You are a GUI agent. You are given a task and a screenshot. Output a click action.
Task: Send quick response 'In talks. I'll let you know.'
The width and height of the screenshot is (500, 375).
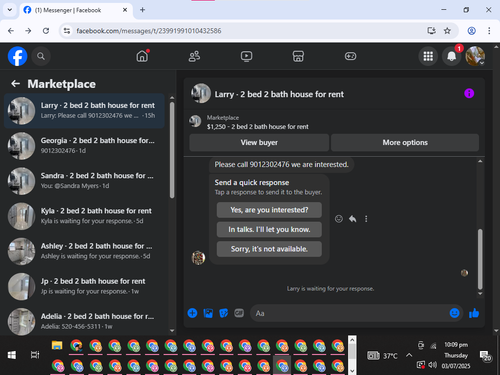coord(269,229)
